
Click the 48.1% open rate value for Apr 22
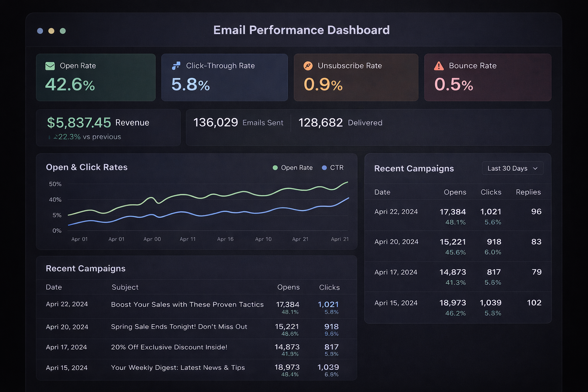click(456, 222)
